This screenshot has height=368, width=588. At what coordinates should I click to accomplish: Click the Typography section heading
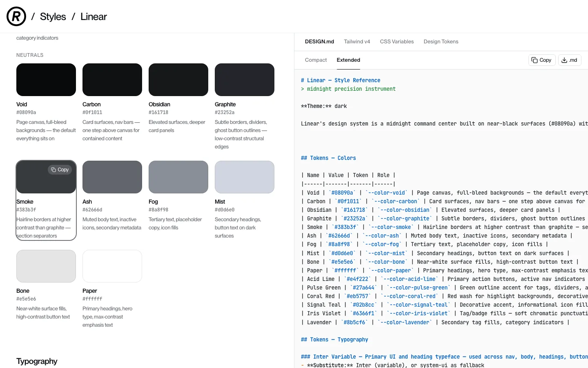[37, 361]
